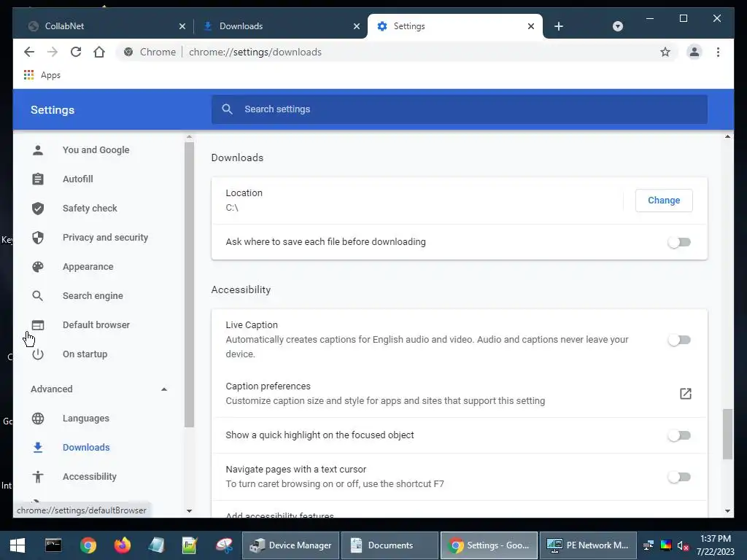Close the Downloads tab

pos(356,26)
